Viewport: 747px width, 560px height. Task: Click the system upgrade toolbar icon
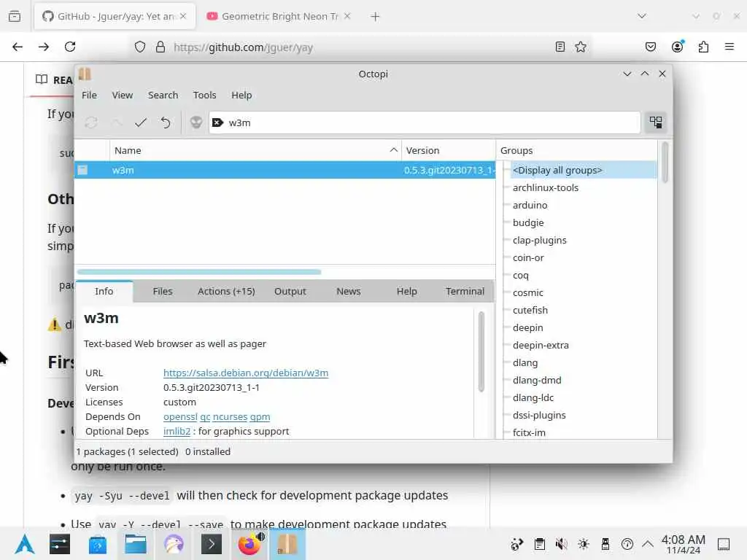(116, 122)
